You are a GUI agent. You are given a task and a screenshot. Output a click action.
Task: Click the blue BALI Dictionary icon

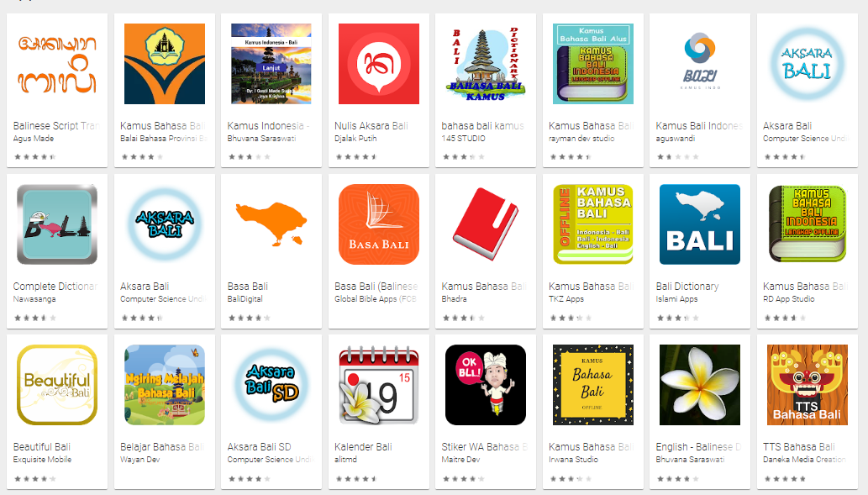click(x=700, y=224)
